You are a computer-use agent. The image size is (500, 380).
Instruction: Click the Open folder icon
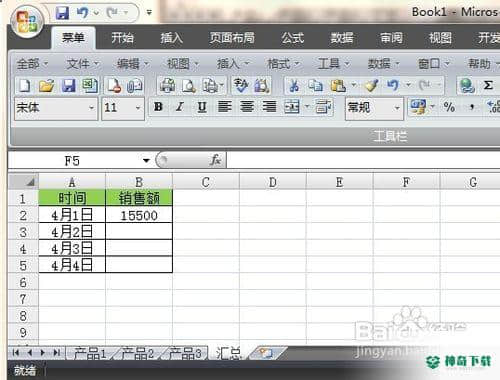point(47,86)
